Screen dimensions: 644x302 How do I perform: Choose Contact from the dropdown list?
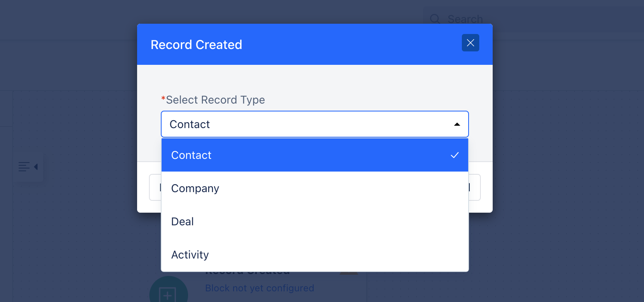tap(315, 155)
